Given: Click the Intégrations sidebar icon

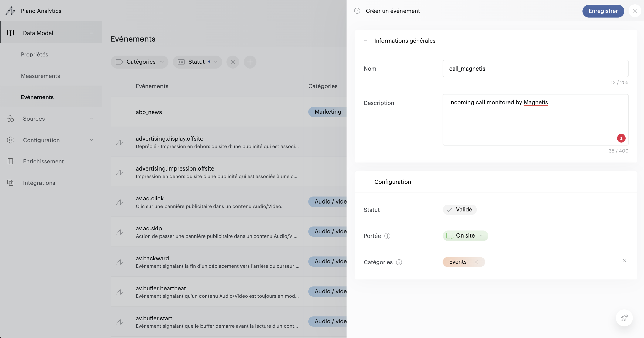Looking at the screenshot, I should [x=10, y=183].
